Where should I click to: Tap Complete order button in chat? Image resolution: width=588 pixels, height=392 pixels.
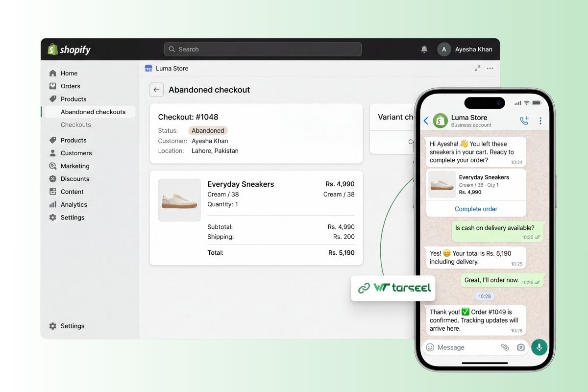pos(476,209)
